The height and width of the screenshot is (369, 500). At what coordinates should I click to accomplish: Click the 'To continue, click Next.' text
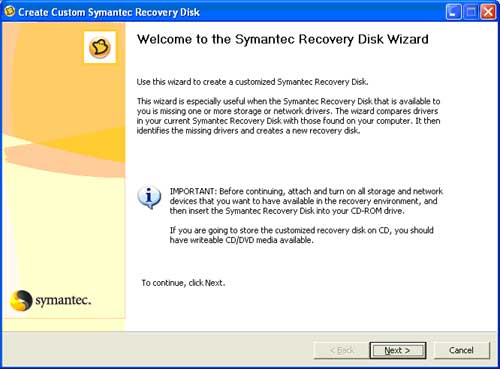point(183,283)
